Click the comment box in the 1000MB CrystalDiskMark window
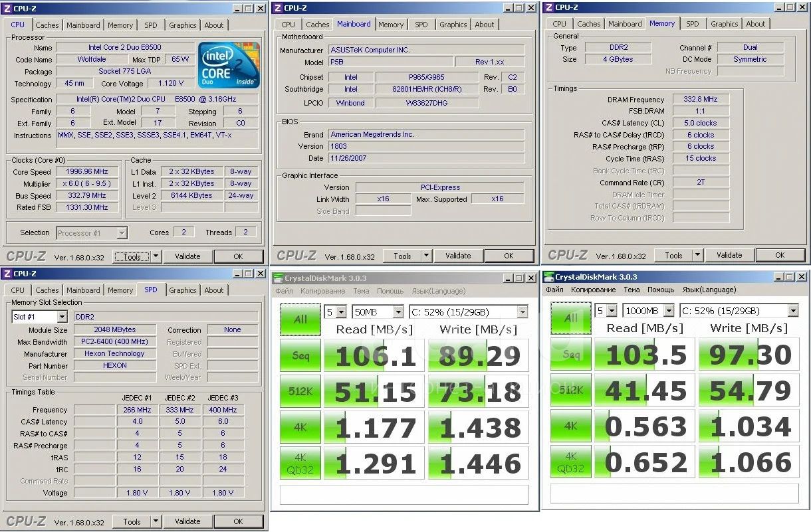Viewport: 811px width, 532px height. click(675, 493)
